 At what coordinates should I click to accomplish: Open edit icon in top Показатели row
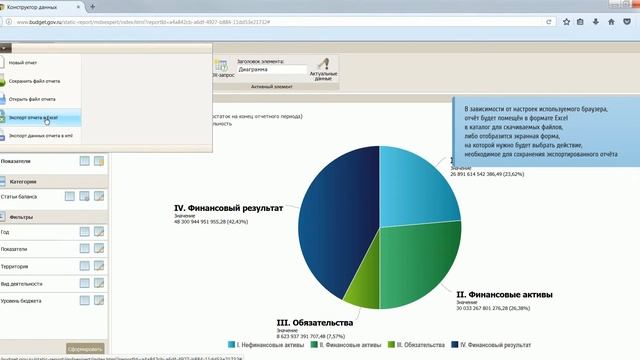coord(99,161)
